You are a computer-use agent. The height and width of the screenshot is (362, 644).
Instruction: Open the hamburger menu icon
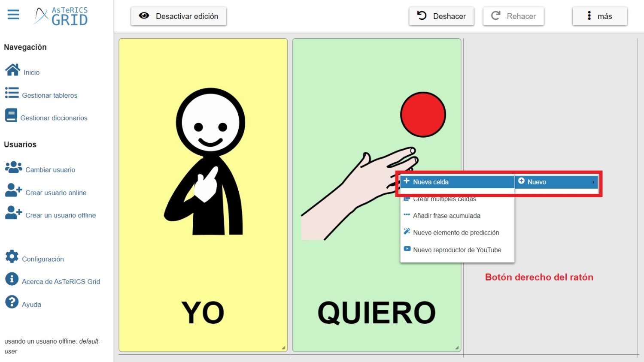(x=13, y=14)
